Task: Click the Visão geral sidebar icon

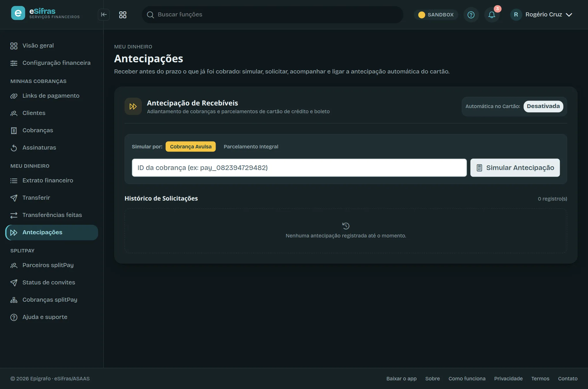Action: click(14, 46)
